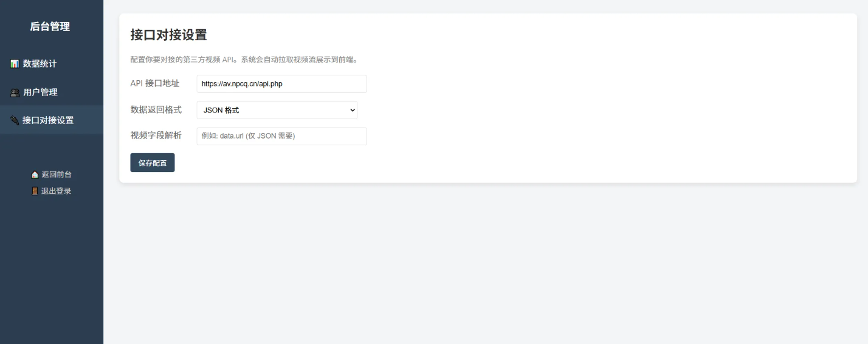This screenshot has height=344, width=868.
Task: Open the 数据返回格式 dropdown
Action: point(277,110)
